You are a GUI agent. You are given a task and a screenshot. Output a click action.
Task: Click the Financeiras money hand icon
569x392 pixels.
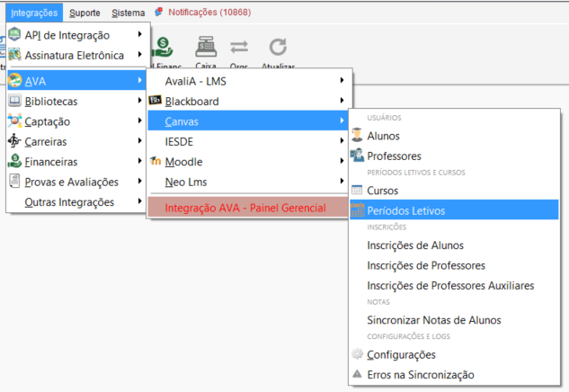tap(15, 161)
